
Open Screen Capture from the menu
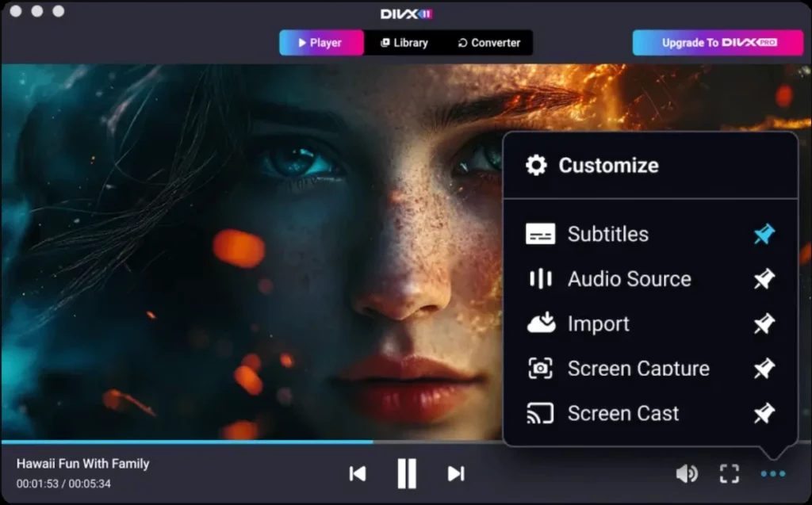[x=638, y=368]
